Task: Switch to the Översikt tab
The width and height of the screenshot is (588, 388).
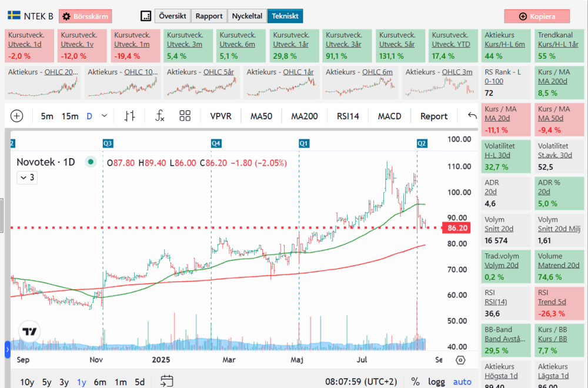Action: (x=172, y=16)
